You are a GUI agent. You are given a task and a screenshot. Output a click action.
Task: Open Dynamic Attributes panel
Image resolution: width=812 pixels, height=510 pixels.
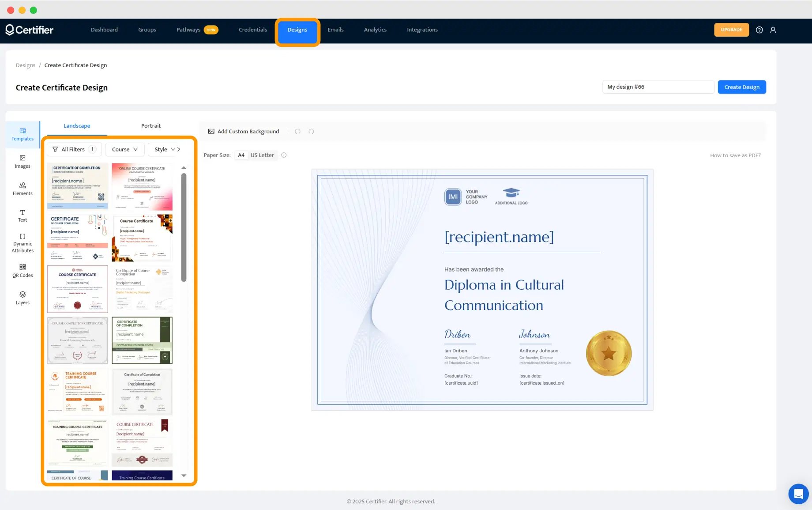click(x=23, y=243)
